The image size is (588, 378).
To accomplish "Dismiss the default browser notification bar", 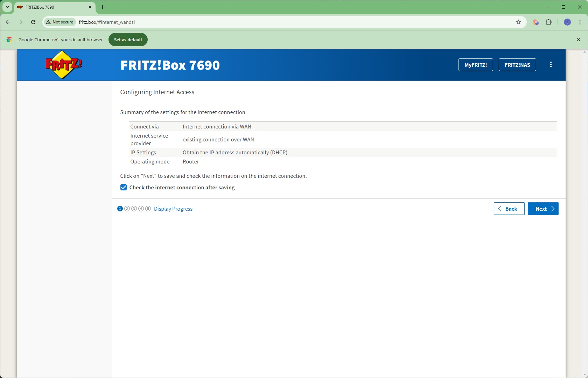I will click(579, 40).
